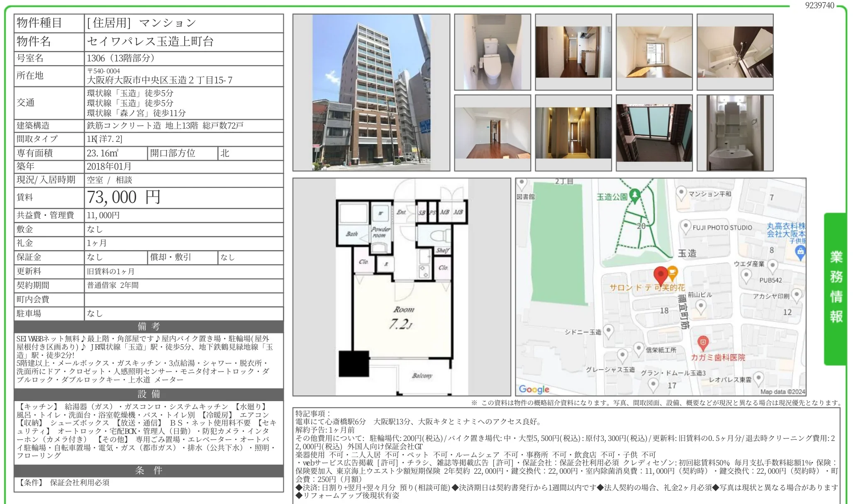The height and width of the screenshot is (504, 853).
Task: Click the floor plan image
Action: point(402,287)
